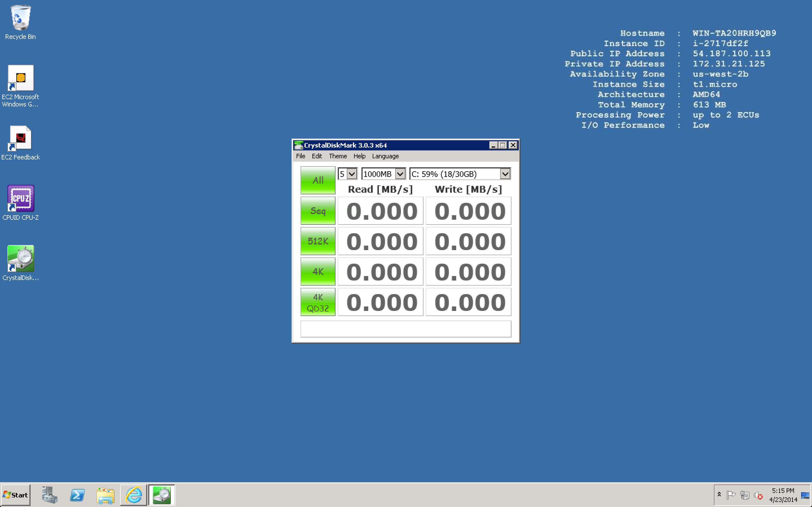Image resolution: width=812 pixels, height=507 pixels.
Task: Start the Seq sequential test
Action: 318,211
